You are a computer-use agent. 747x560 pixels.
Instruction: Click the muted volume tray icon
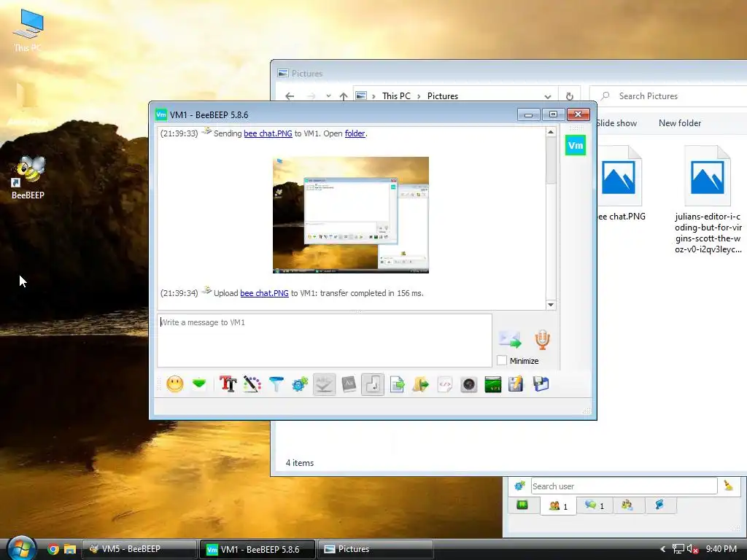coord(693,549)
